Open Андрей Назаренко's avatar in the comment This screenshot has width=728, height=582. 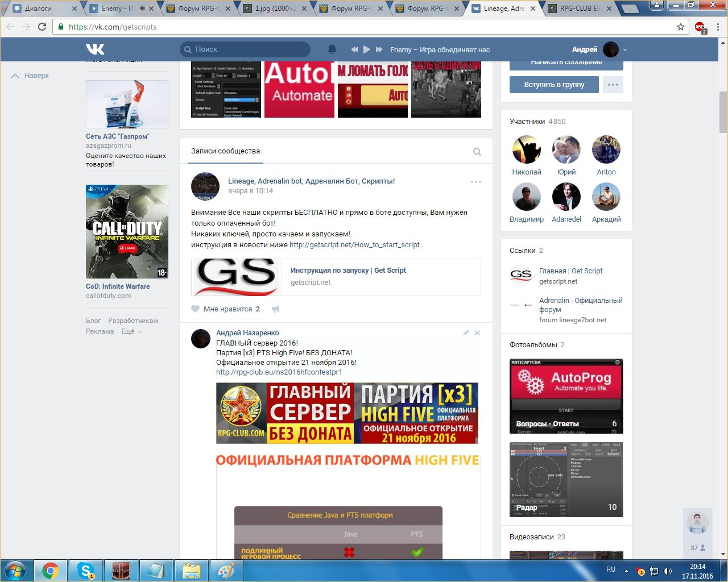click(201, 339)
